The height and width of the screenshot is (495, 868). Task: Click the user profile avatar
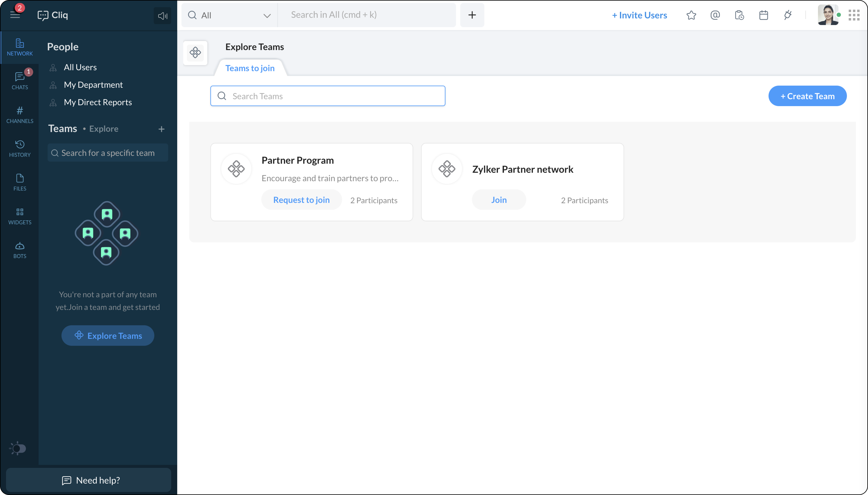828,15
